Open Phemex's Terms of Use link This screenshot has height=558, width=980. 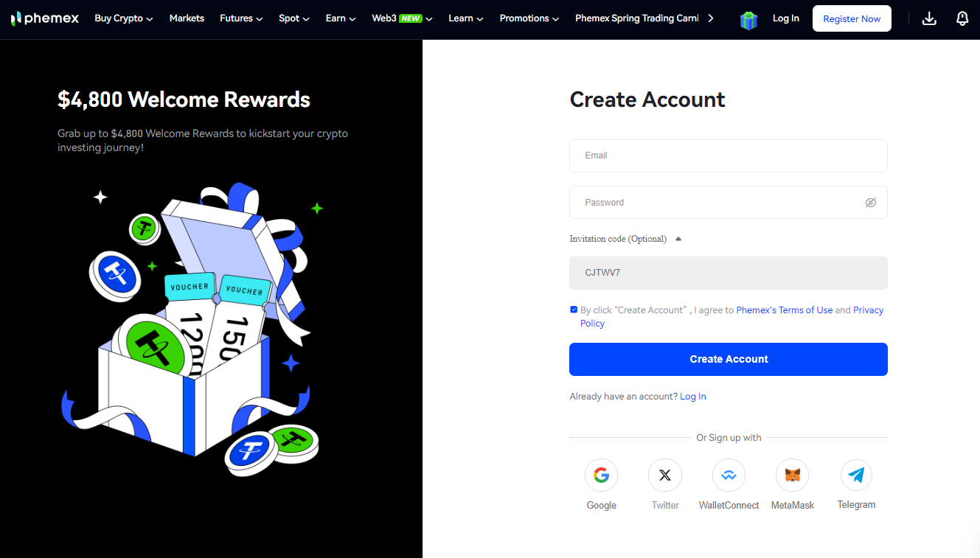point(785,310)
